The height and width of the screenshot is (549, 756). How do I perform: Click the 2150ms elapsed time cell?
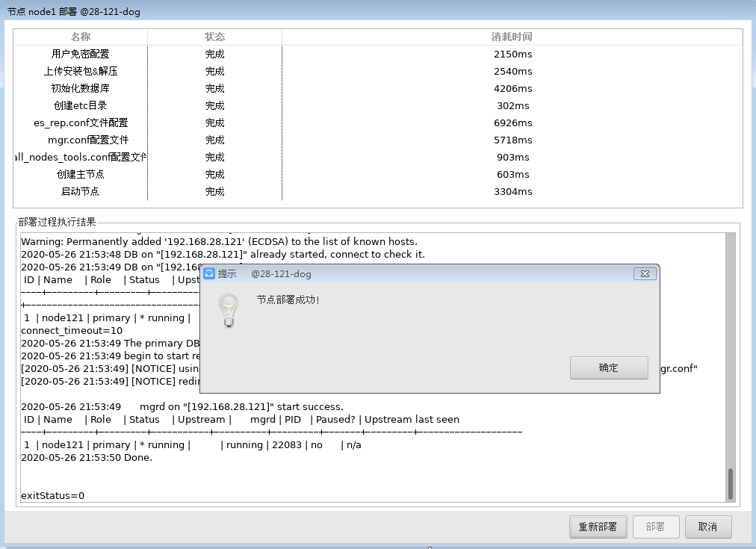point(513,54)
